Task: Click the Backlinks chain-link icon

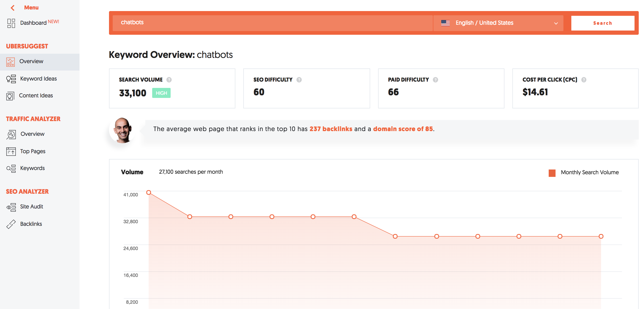Action: point(11,224)
